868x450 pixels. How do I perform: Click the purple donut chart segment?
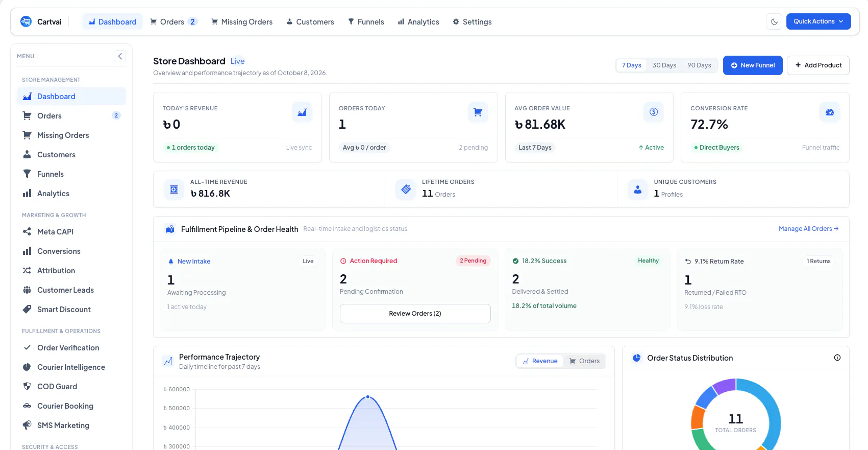pos(724,386)
